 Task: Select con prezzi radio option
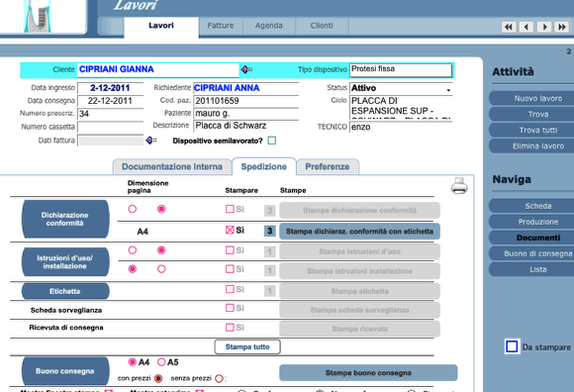[x=158, y=378]
